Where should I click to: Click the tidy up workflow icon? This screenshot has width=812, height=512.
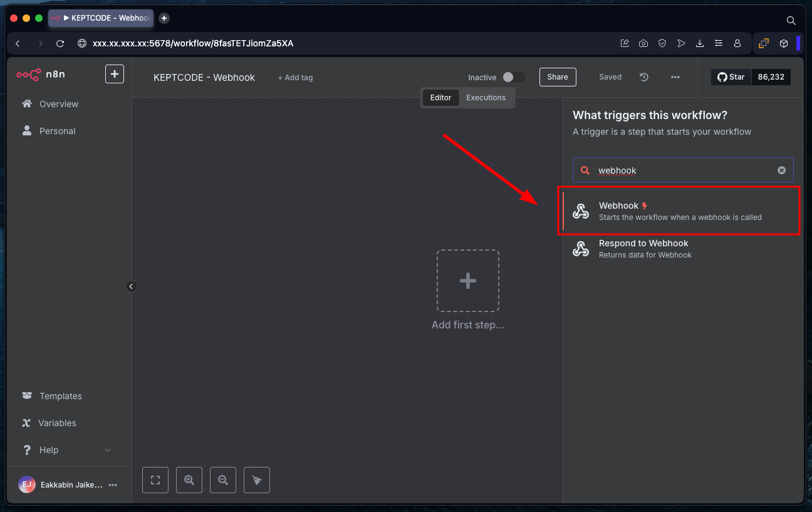[257, 480]
